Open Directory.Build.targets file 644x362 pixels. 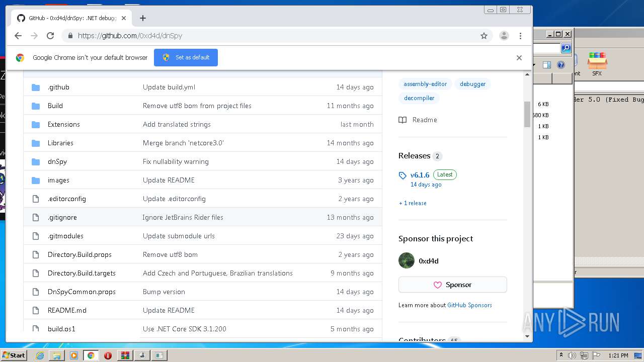click(x=82, y=273)
